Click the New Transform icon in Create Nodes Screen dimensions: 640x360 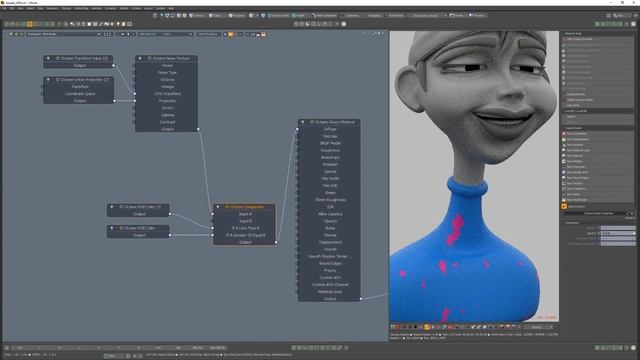564,189
